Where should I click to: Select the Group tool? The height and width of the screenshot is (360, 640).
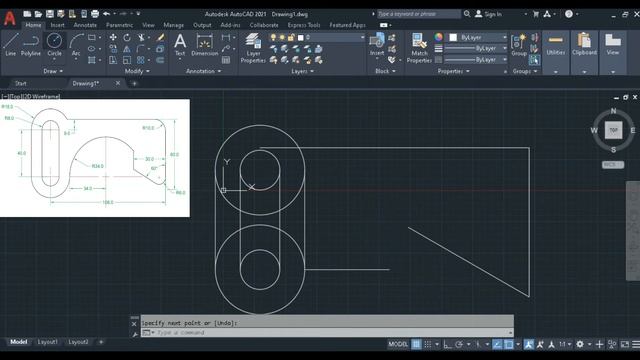(519, 45)
